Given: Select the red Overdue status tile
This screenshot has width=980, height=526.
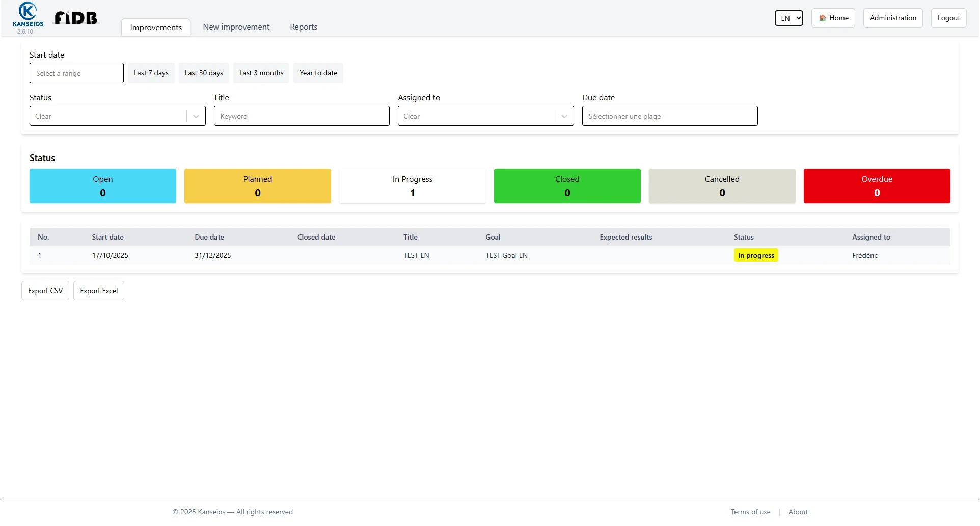Looking at the screenshot, I should pyautogui.click(x=877, y=186).
